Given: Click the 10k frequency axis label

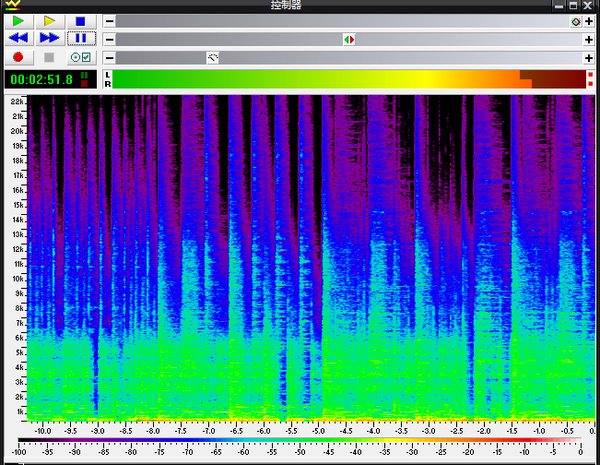Looking at the screenshot, I should click(17, 279).
